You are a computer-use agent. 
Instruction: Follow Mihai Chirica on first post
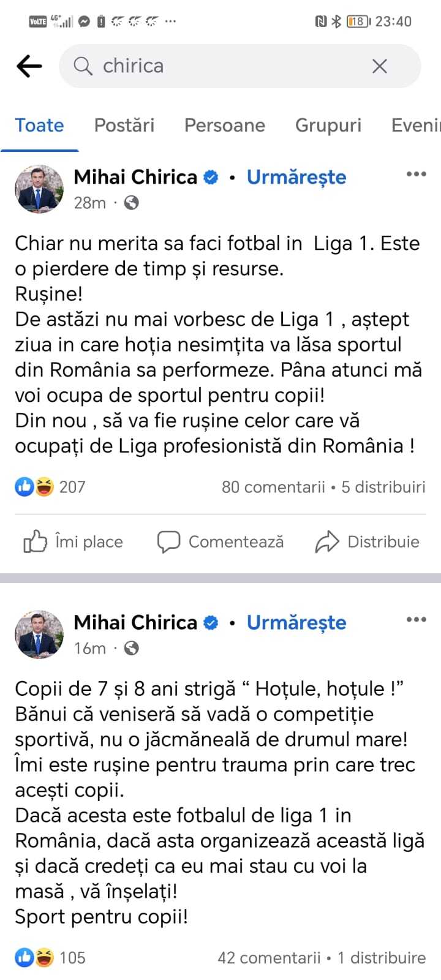tap(296, 178)
